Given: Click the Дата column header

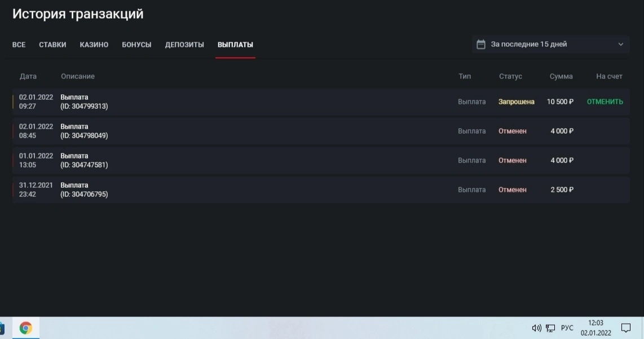Looking at the screenshot, I should 28,76.
